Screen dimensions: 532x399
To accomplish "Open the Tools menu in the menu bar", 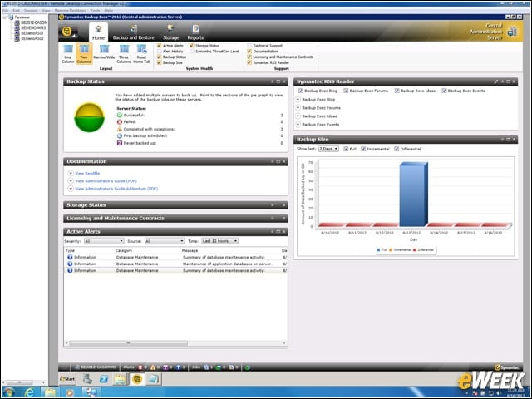I will point(95,11).
